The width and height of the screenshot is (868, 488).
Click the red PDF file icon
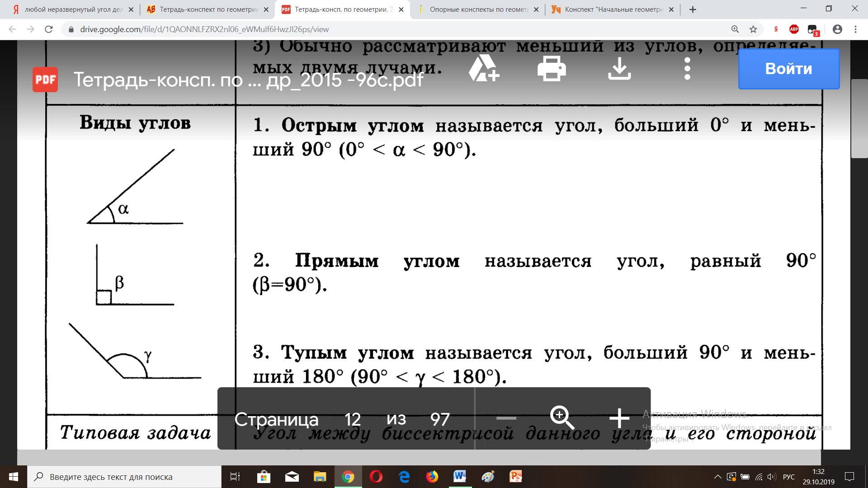(x=45, y=80)
